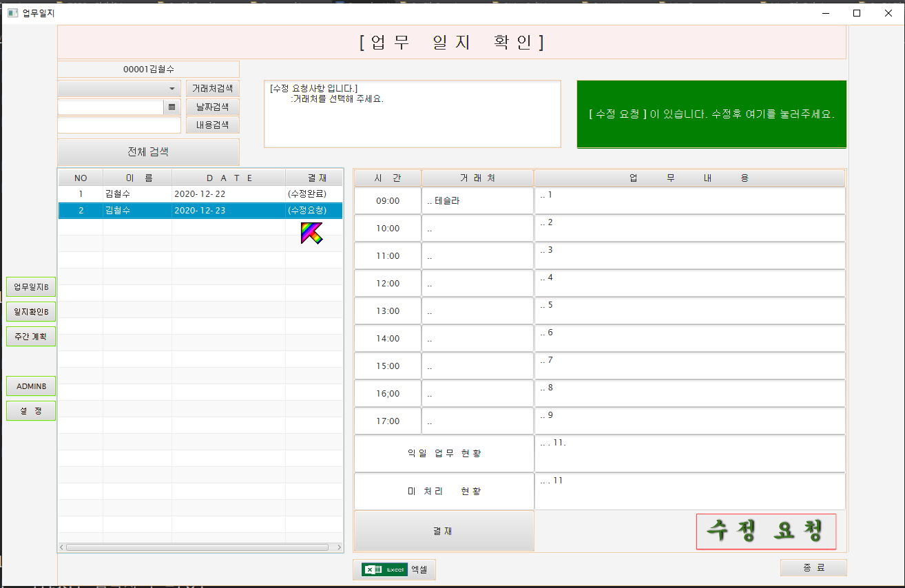
Task: Open the 주간 계획 sidebar button
Action: point(31,337)
